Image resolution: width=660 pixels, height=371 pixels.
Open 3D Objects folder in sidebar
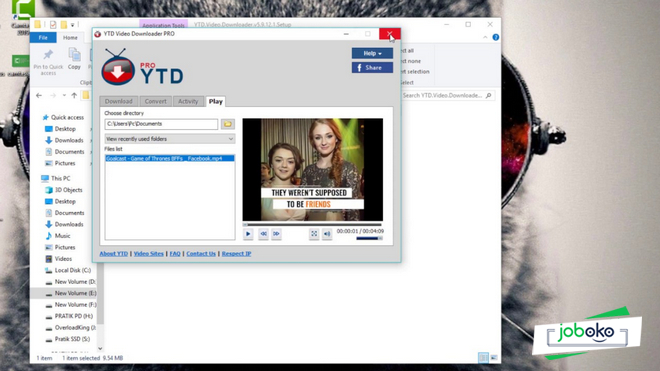[64, 190]
